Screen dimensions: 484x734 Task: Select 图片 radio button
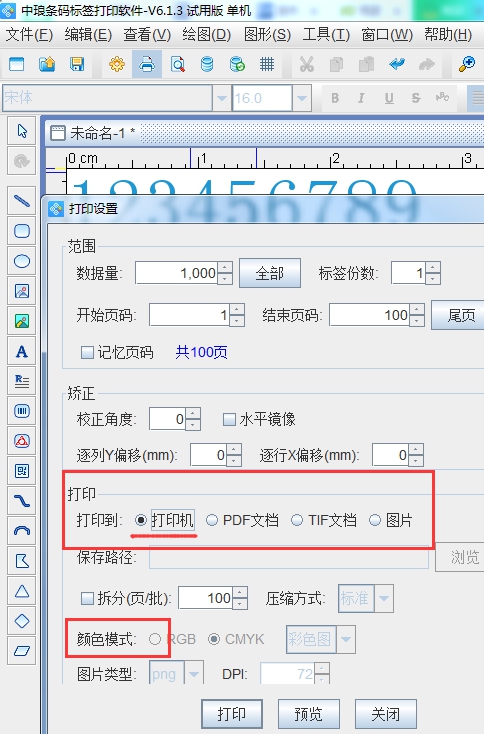point(374,520)
